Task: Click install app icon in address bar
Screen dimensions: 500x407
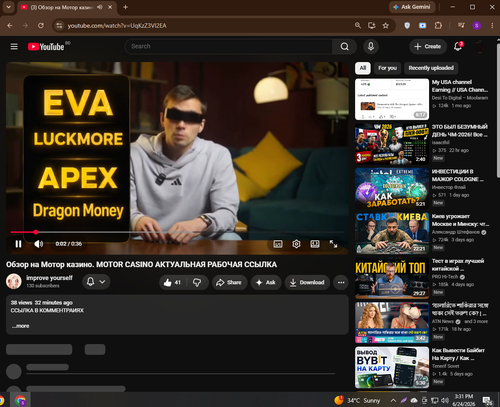Action: [371, 26]
